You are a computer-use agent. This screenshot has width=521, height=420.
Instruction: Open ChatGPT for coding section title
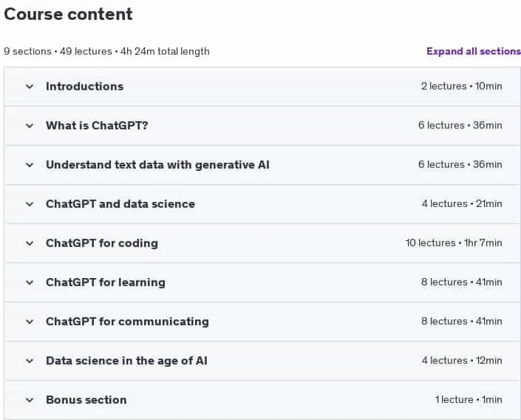[x=102, y=243]
